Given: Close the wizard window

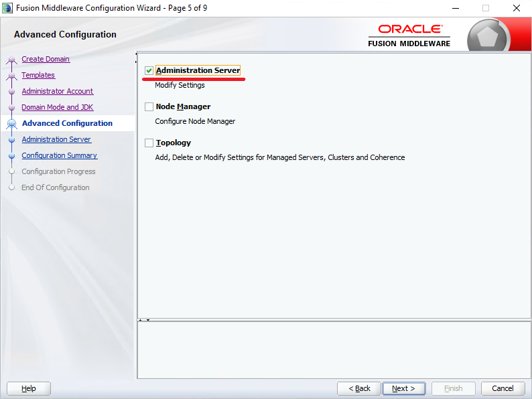Looking at the screenshot, I should 517,8.
